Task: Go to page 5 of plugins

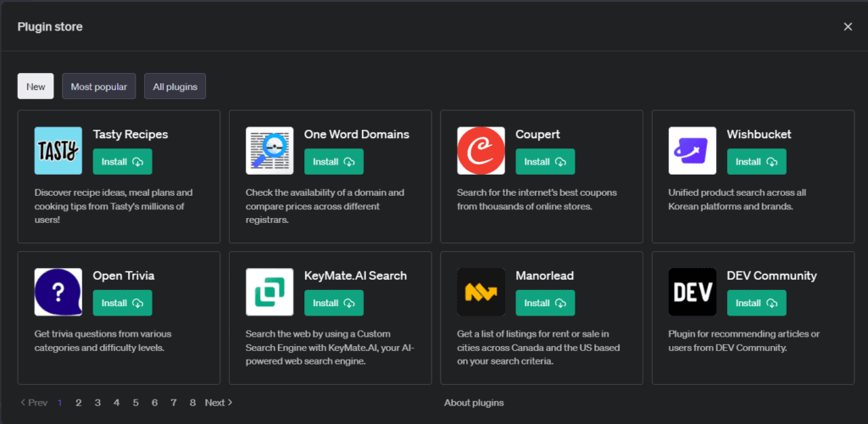Action: tap(136, 403)
